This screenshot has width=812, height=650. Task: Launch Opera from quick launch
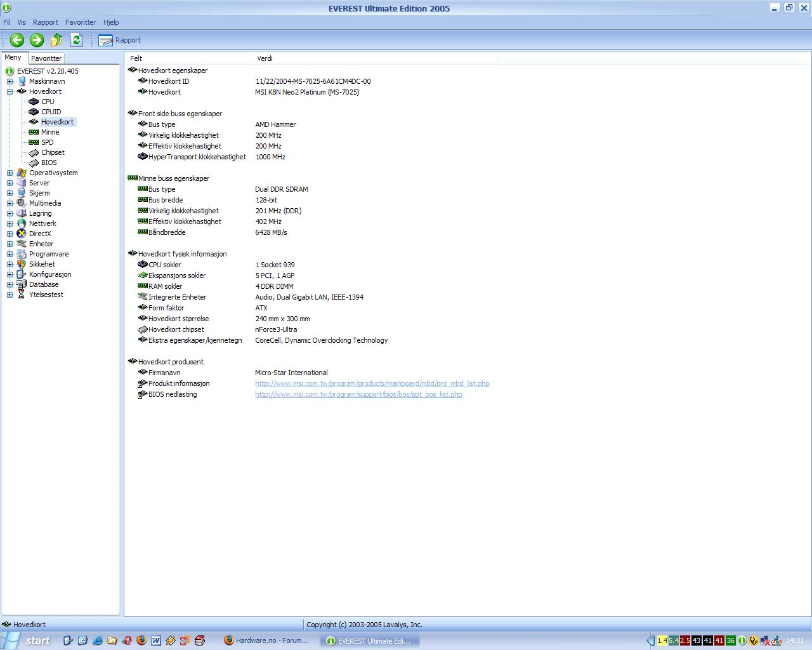pyautogui.click(x=127, y=640)
